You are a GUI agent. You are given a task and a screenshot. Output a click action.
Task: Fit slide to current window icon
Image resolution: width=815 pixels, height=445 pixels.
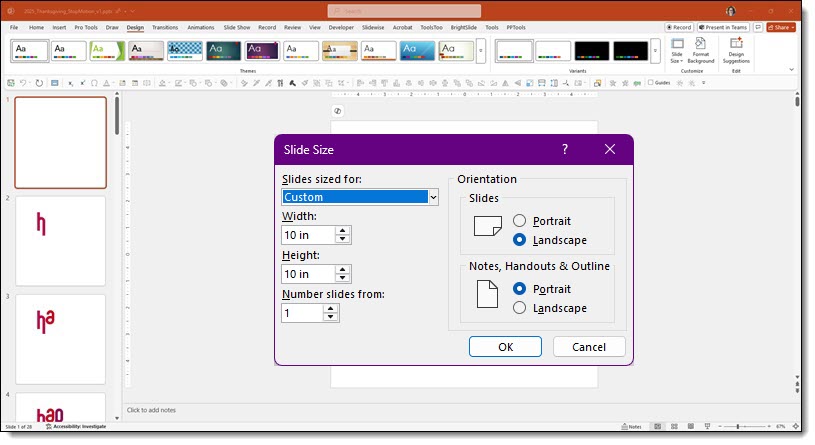point(797,426)
